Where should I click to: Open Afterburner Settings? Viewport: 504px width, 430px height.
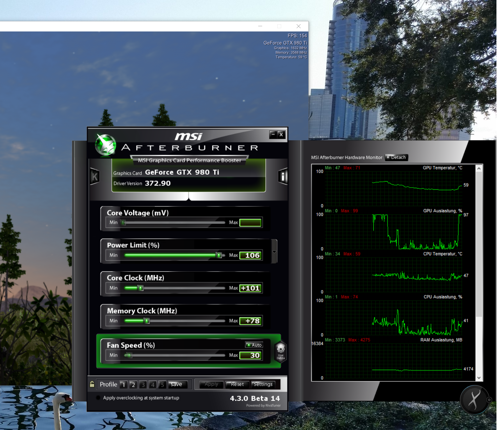click(x=263, y=384)
